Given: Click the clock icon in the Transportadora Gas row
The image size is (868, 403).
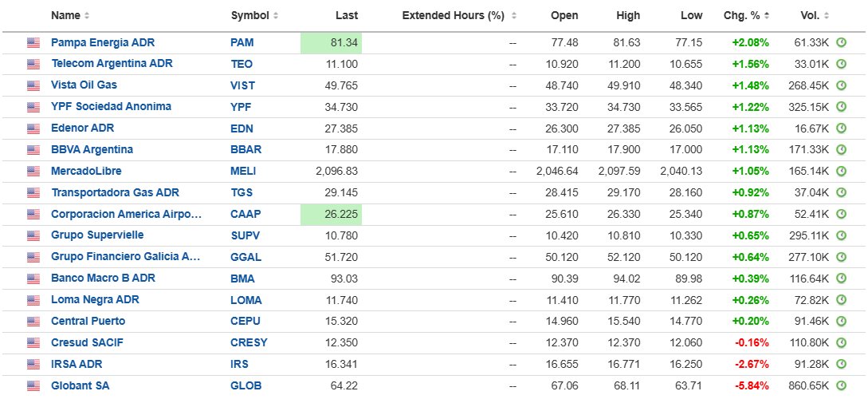Looking at the screenshot, I should click(841, 192).
